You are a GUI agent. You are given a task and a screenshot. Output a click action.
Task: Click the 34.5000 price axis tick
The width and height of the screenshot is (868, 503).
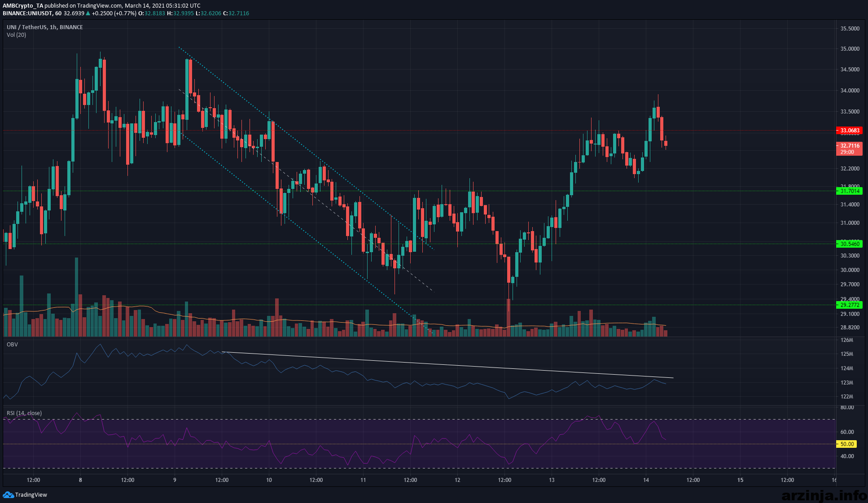tap(850, 69)
